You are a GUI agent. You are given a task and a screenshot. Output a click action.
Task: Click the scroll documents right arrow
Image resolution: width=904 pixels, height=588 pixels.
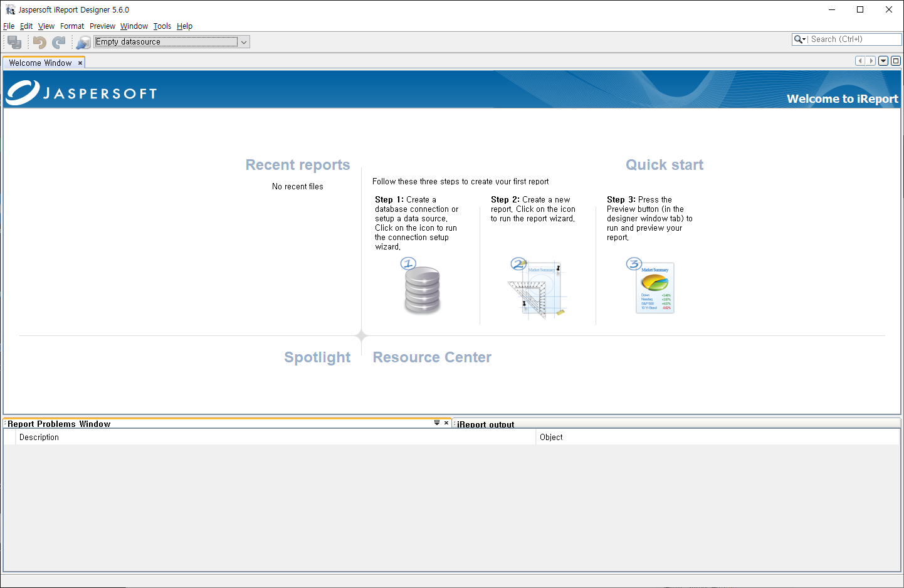click(871, 61)
